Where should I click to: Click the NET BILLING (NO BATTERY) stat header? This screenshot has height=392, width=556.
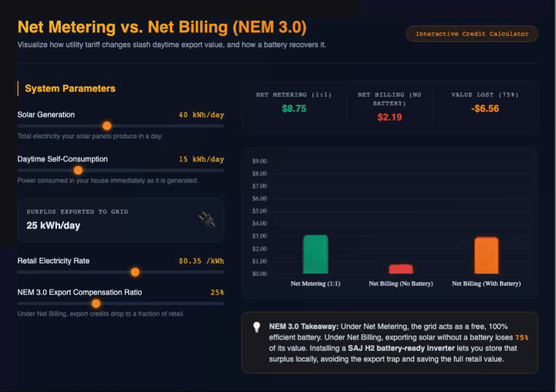point(389,99)
